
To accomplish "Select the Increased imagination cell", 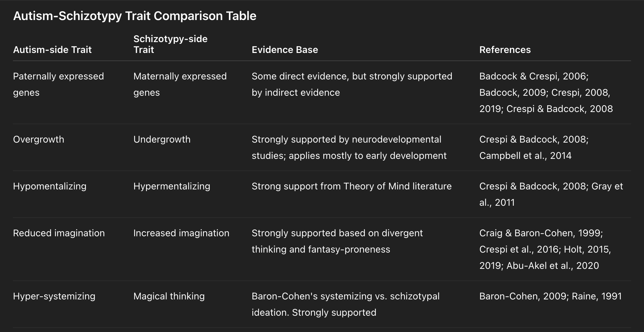I will 181,233.
